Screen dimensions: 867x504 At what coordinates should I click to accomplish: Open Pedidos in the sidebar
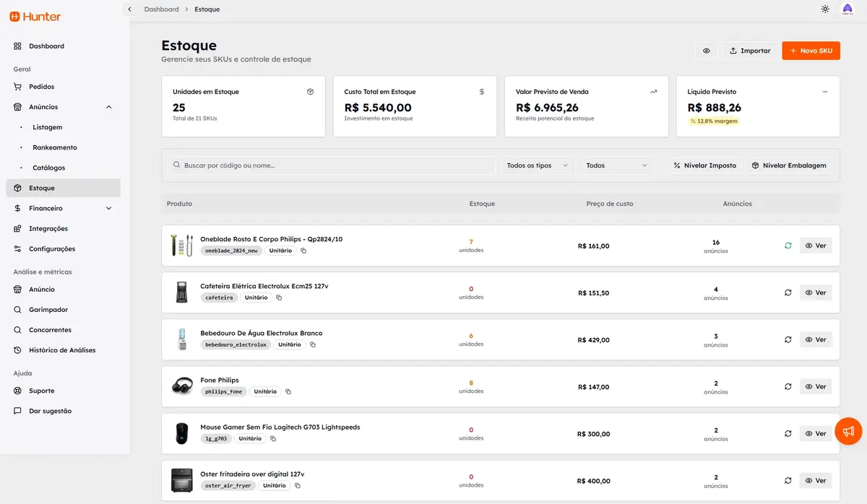coord(63,87)
